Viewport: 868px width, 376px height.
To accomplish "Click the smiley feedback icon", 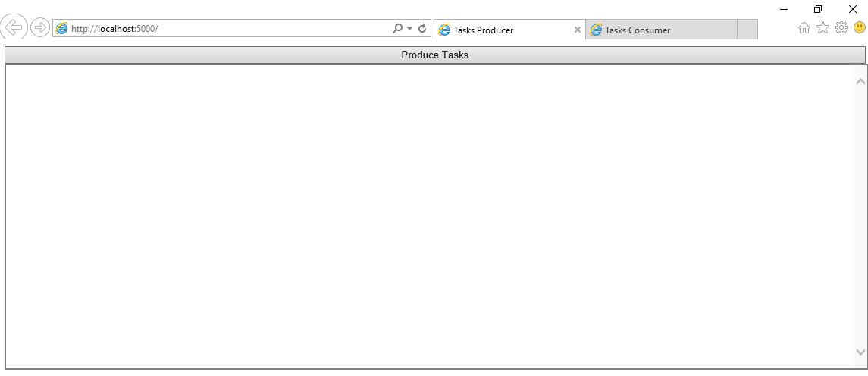I will point(860,28).
